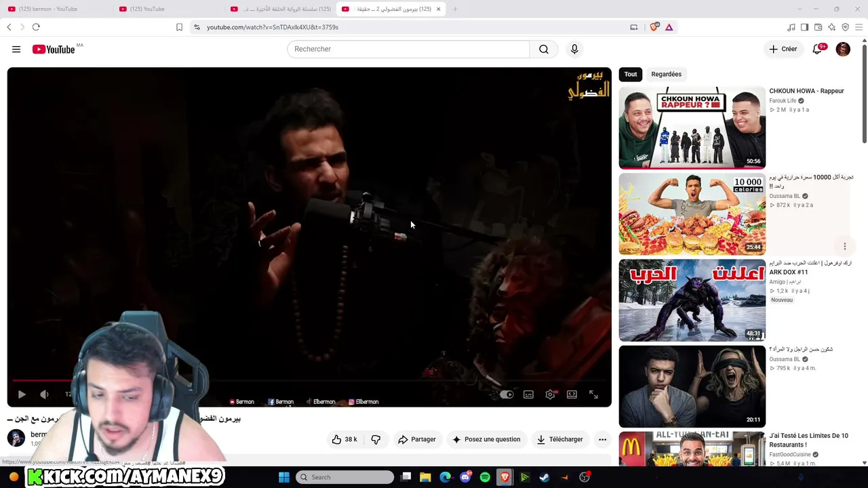Open the browser main menu
The image size is (868, 488).
(x=859, y=27)
